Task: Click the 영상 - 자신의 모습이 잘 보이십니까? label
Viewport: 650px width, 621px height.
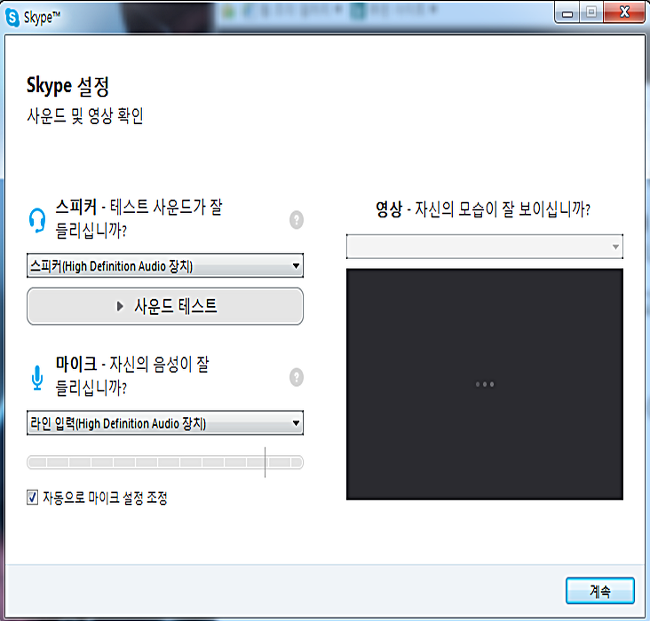Action: [483, 209]
